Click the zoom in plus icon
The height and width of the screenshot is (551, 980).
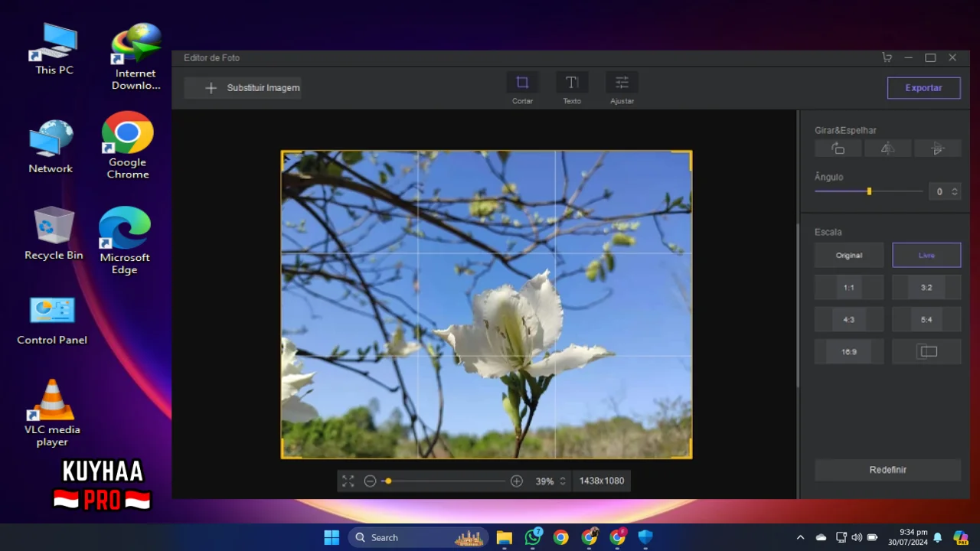click(x=517, y=481)
